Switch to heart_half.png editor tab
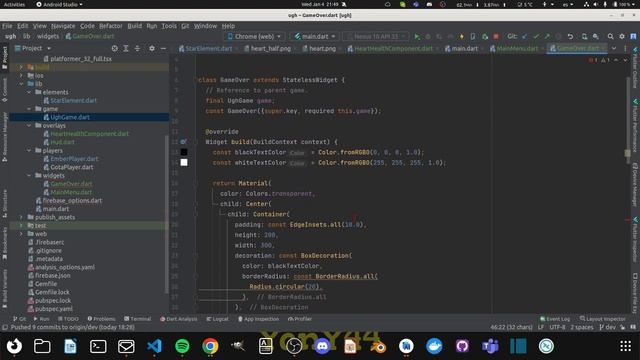Image resolution: width=640 pixels, height=360 pixels. coord(270,48)
